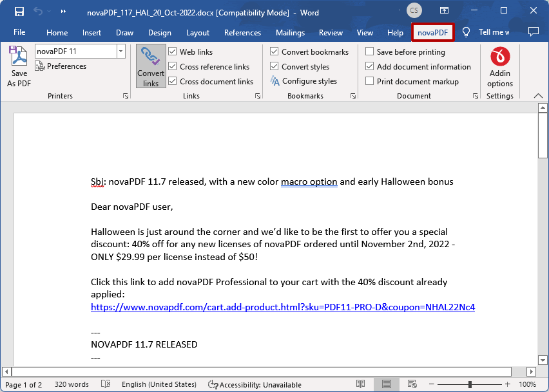Screen dimensions: 549x392
Task: Click the CS user account avatar
Action: pos(414,10)
